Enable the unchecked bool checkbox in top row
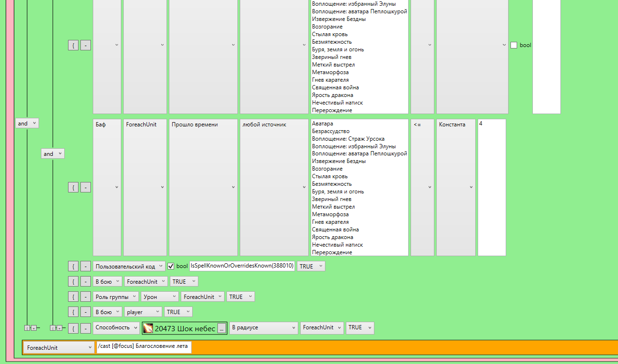The height and width of the screenshot is (364, 618). (x=514, y=45)
